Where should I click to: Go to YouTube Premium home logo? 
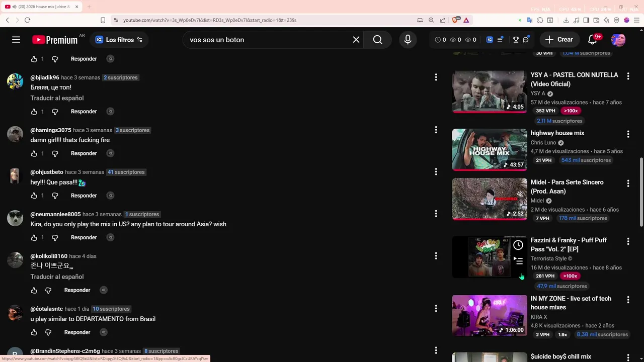[x=54, y=40]
